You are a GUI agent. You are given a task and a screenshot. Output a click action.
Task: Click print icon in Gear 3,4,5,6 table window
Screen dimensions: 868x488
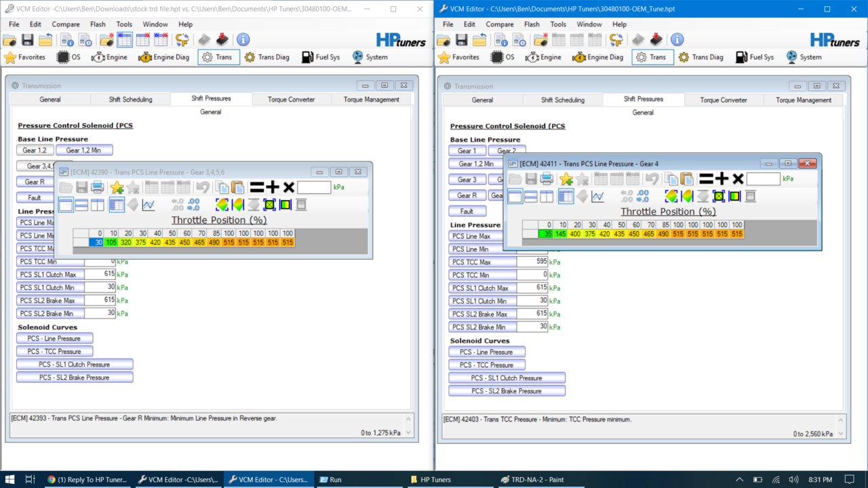[98, 188]
